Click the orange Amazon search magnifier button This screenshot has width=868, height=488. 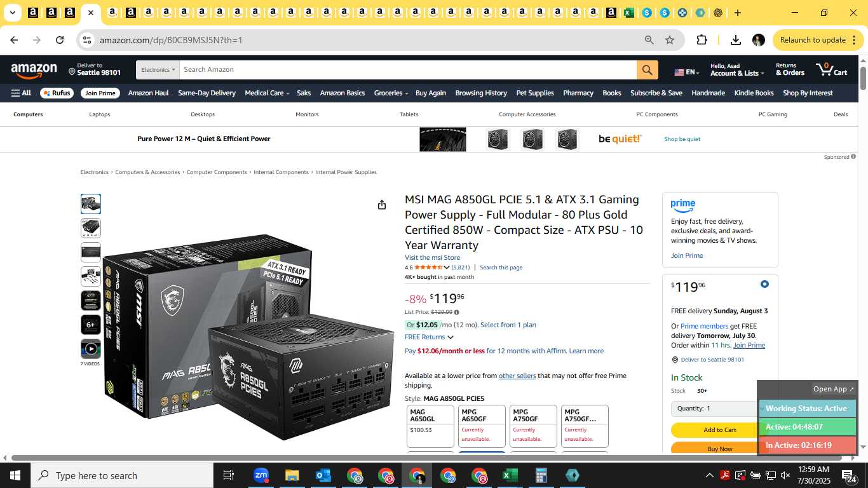647,70
